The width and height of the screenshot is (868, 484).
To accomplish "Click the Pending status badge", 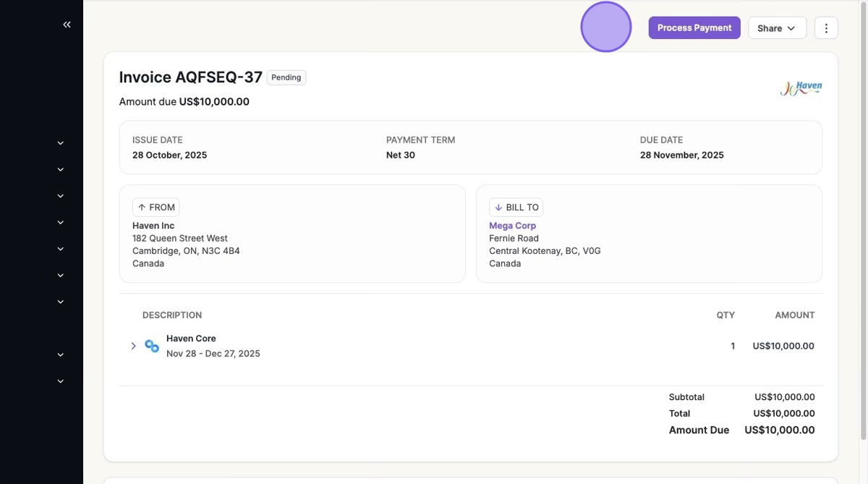I will pyautogui.click(x=286, y=77).
